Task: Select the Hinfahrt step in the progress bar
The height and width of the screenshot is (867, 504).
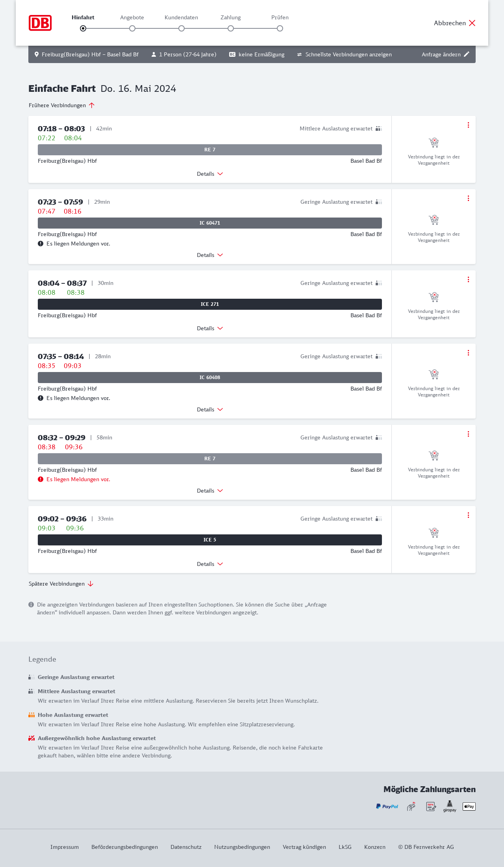Action: pos(83,28)
